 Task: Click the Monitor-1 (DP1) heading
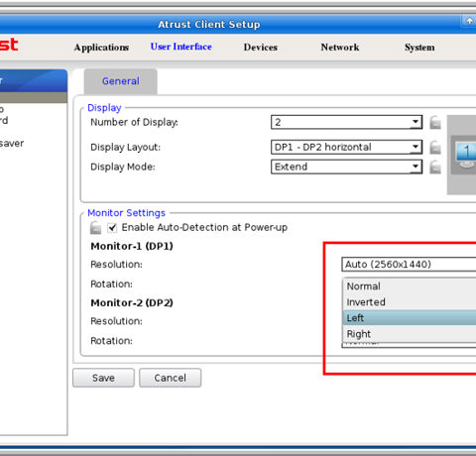click(132, 246)
